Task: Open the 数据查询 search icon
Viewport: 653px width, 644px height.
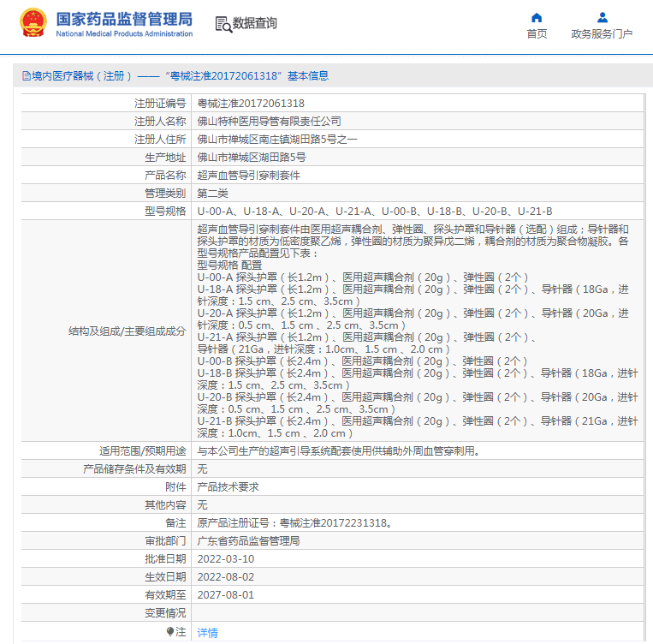Action: click(x=223, y=24)
